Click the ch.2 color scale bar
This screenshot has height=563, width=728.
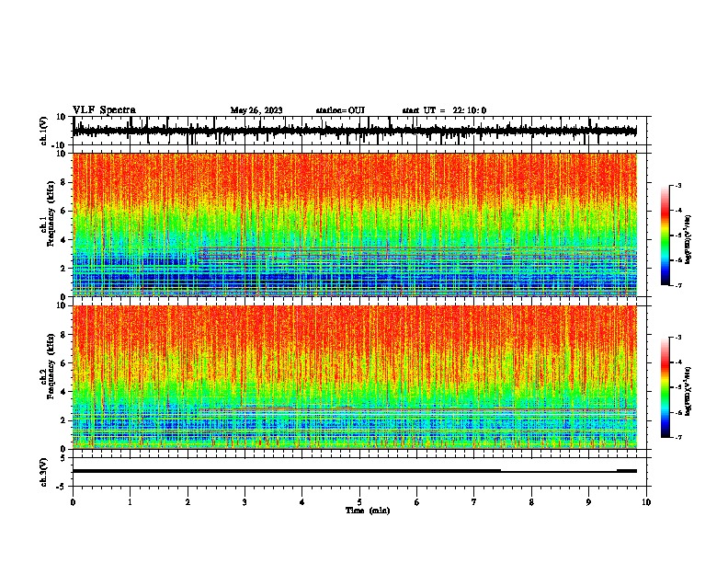[665, 387]
